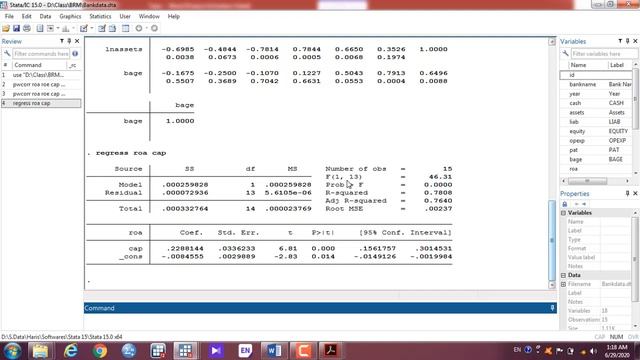Viewport: 640px width, 360px height.
Task: Select review command number 3 pwcorr
Action: (41, 94)
